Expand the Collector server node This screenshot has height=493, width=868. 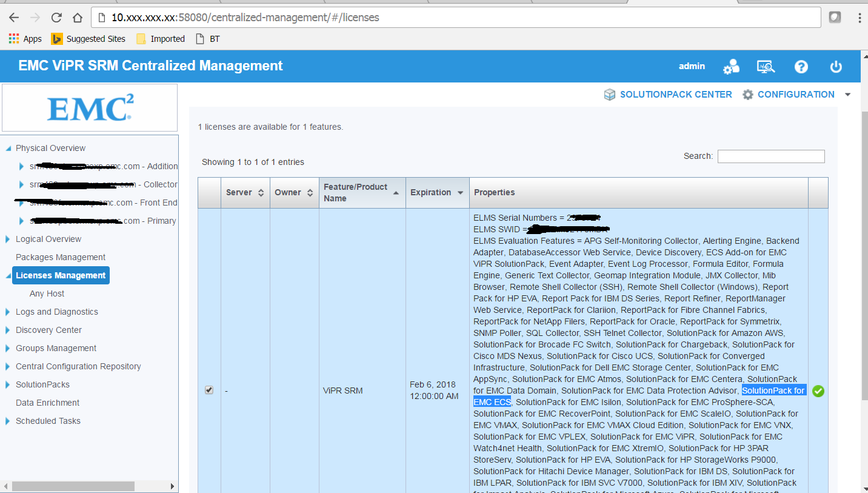[x=22, y=184]
